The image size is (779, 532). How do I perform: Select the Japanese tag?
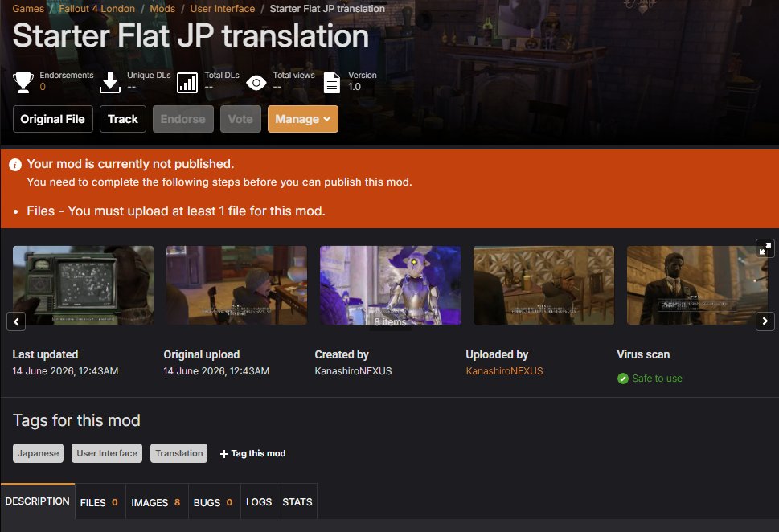point(39,453)
